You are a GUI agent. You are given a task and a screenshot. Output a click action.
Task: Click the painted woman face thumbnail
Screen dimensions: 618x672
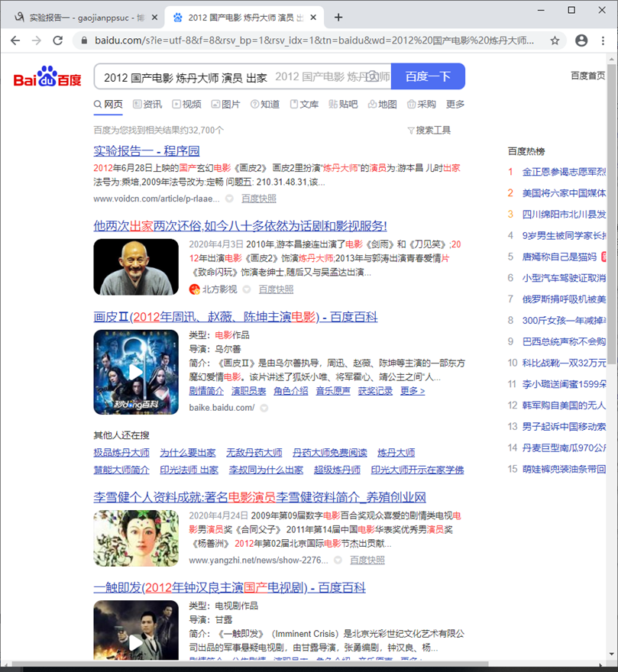click(x=136, y=538)
